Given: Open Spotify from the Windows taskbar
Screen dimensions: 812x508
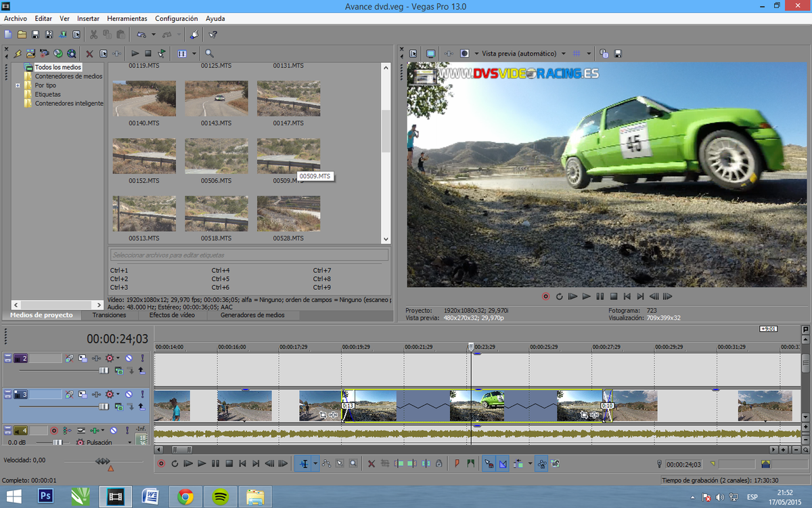Looking at the screenshot, I should point(221,496).
